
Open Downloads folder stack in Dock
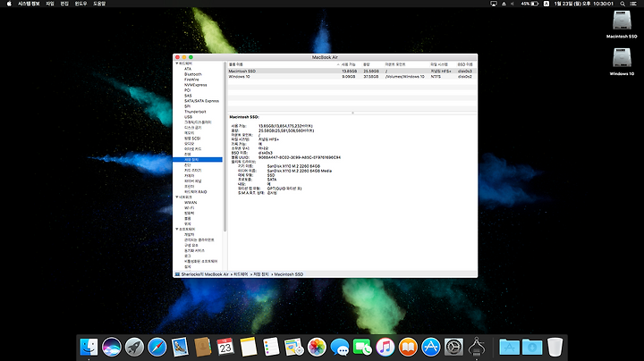532,347
